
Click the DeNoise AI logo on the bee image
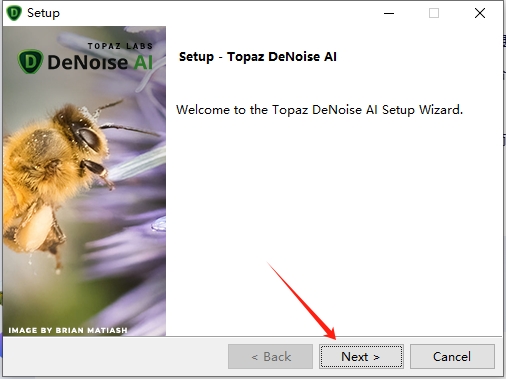tap(86, 62)
